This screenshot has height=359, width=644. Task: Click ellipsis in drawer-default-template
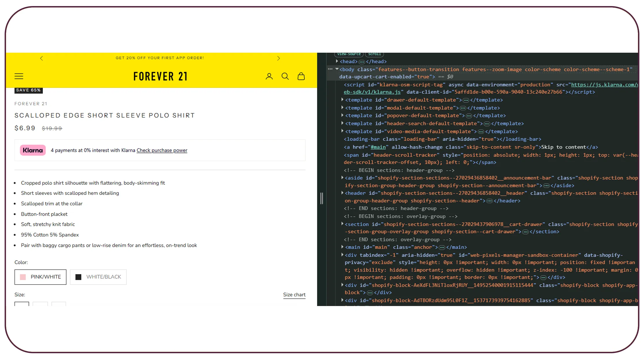pos(466,100)
